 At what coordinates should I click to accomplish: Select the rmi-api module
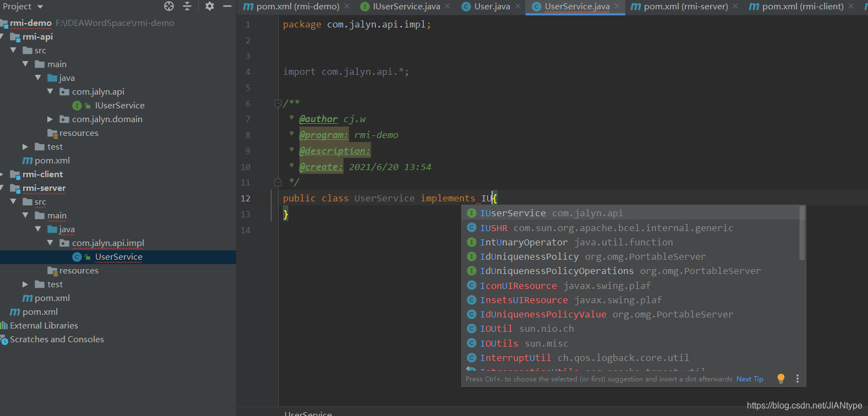(37, 36)
